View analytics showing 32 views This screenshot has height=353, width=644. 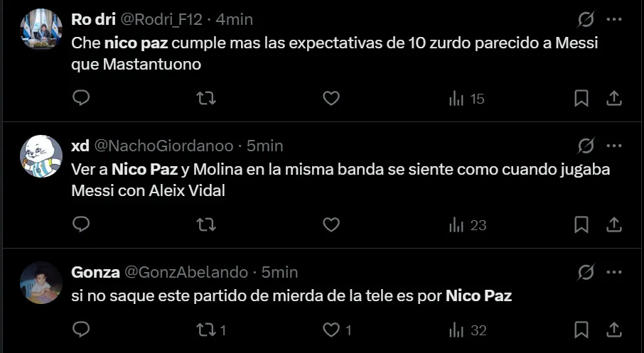pos(467,330)
